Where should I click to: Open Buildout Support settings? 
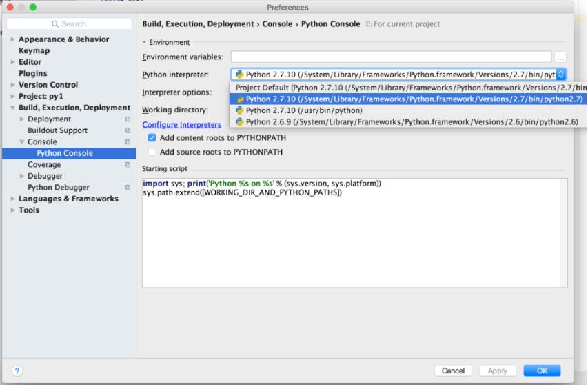57,130
